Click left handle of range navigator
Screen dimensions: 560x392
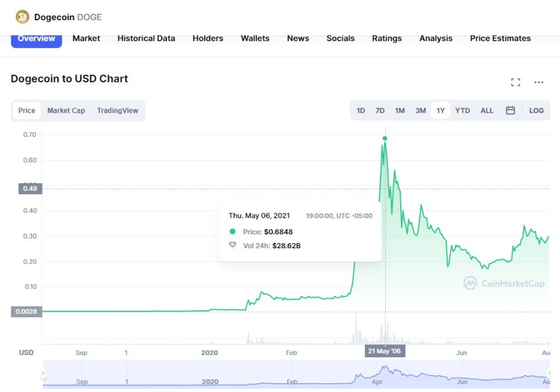click(x=43, y=374)
